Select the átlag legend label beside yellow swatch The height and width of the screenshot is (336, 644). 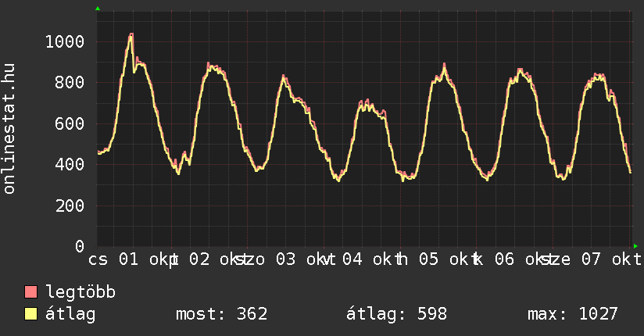(70, 314)
